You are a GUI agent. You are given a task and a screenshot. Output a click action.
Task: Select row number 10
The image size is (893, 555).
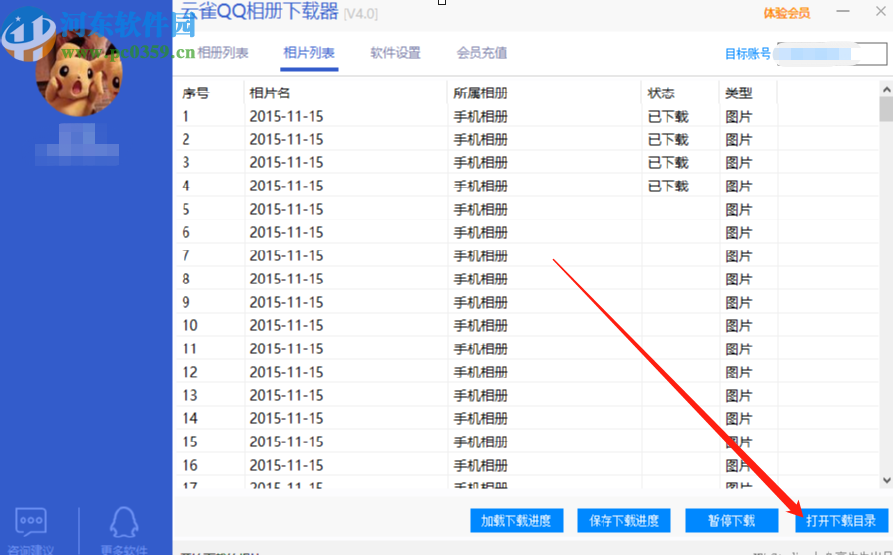(190, 326)
